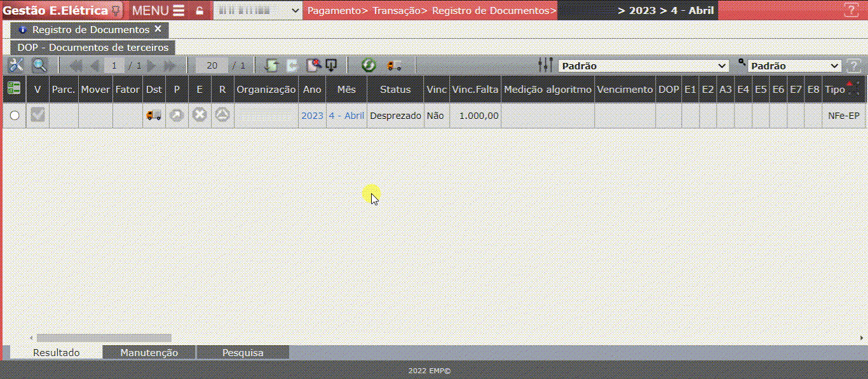Click the 2023 link in the row

point(312,115)
